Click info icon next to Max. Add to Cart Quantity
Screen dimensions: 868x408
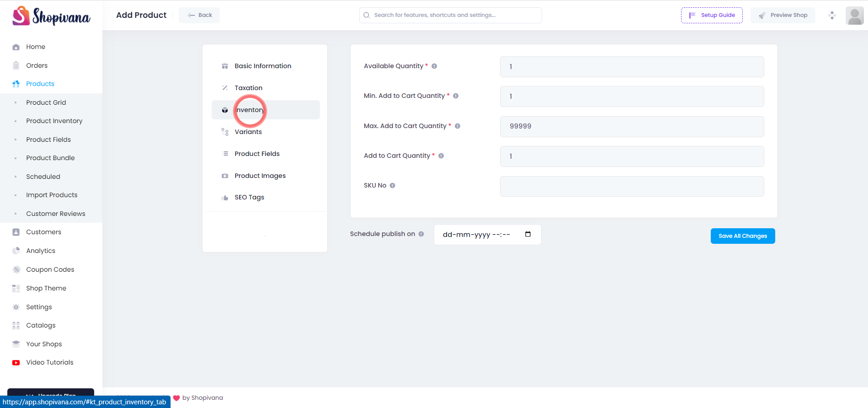pyautogui.click(x=458, y=126)
